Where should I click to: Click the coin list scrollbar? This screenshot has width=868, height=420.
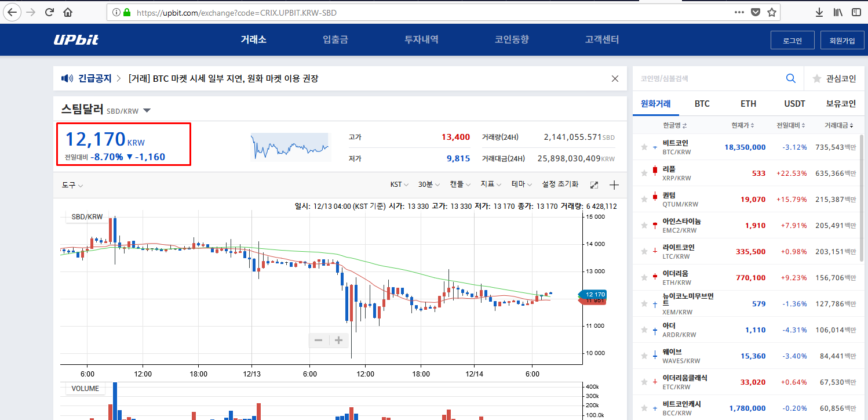tap(862, 197)
